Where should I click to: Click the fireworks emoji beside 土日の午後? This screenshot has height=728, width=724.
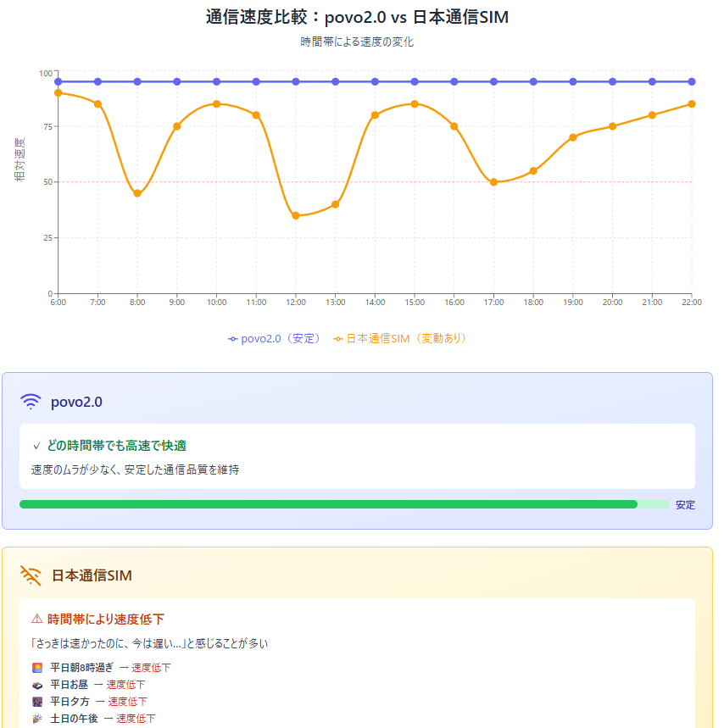(x=36, y=719)
